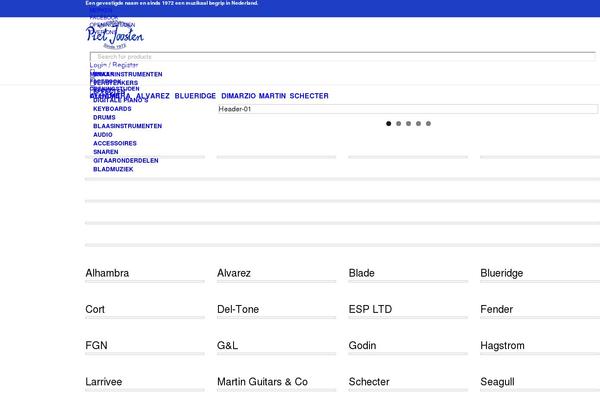Click the 'Een gevestigde naam' top banner text

click(x=172, y=3)
